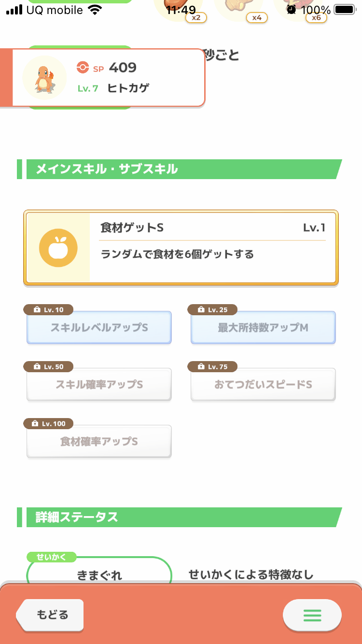Viewport: 362px width, 644px height.
Task: Tap the orange apple skill icon
Action: [58, 248]
